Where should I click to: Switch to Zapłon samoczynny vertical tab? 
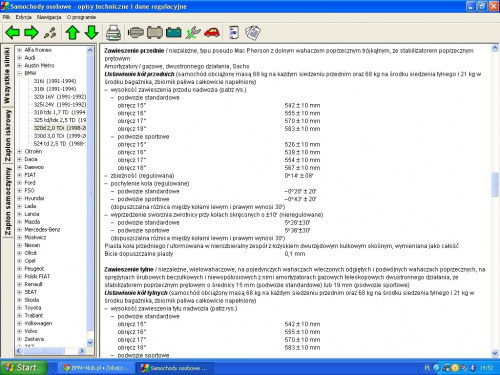[7, 201]
